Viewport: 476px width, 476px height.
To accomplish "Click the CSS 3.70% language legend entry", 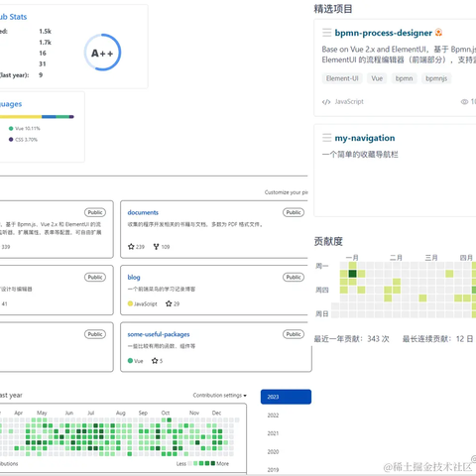I will [23, 140].
